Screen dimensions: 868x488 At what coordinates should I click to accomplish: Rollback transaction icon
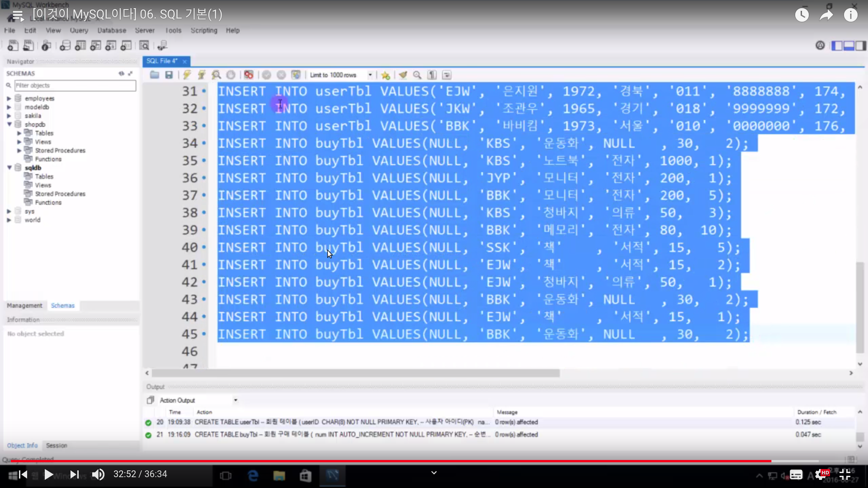pos(281,75)
